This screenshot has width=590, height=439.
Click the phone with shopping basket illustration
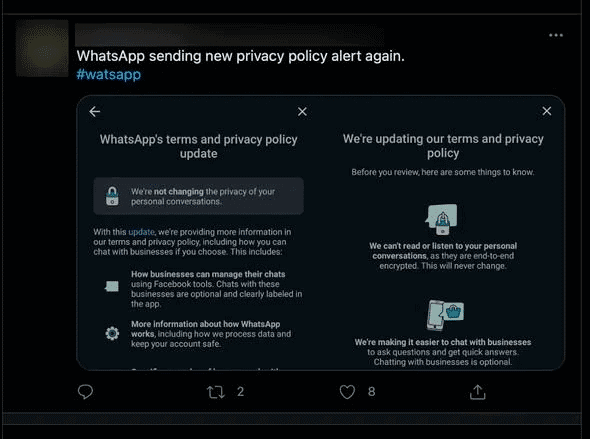445,315
